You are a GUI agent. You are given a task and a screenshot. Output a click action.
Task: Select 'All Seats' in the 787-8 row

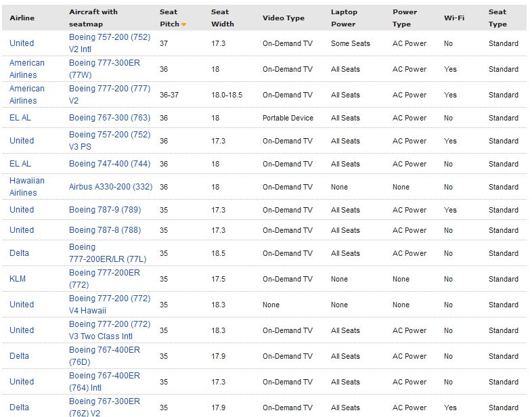[345, 230]
